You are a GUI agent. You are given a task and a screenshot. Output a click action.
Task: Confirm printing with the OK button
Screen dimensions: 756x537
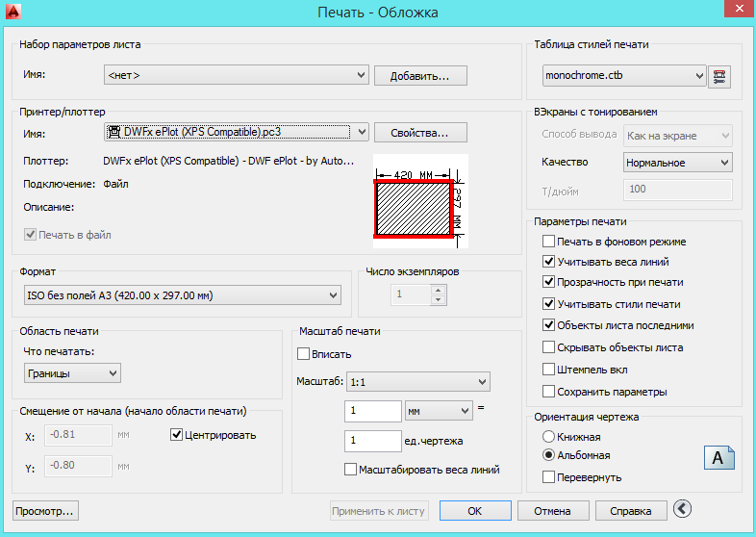[x=475, y=511]
